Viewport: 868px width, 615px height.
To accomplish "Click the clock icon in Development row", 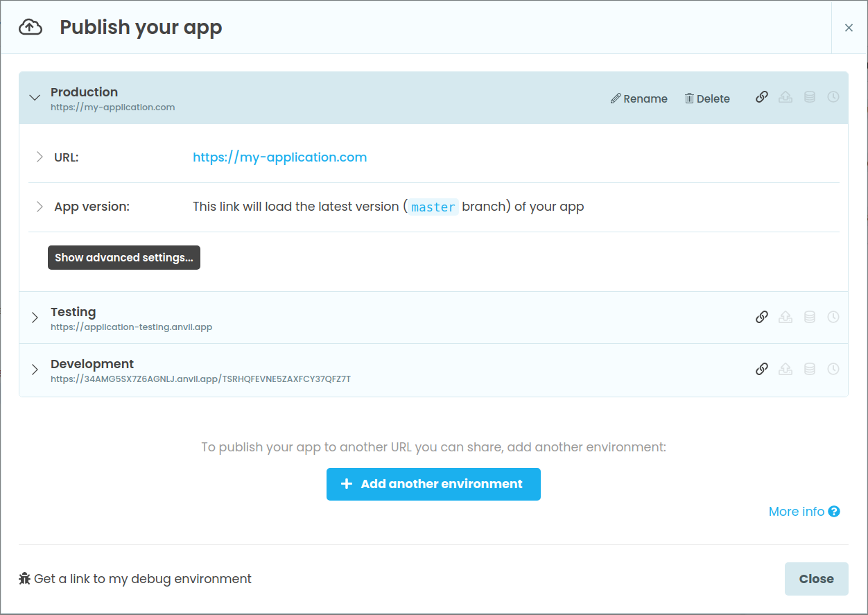I will pyautogui.click(x=833, y=369).
